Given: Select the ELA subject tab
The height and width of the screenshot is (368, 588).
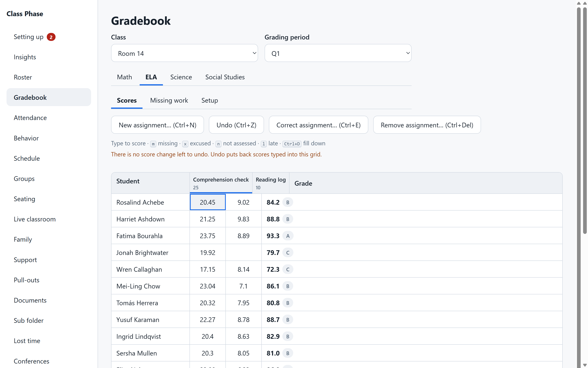Looking at the screenshot, I should [151, 77].
